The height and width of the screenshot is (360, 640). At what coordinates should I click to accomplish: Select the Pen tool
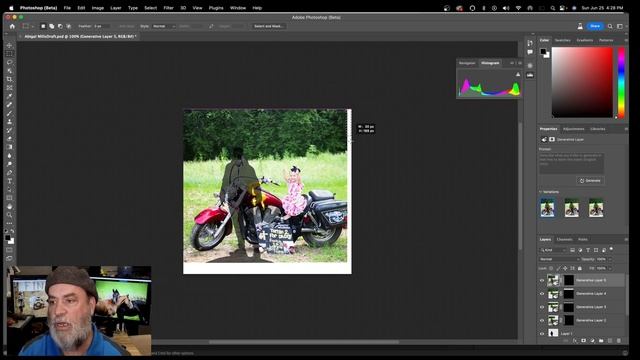pyautogui.click(x=9, y=172)
